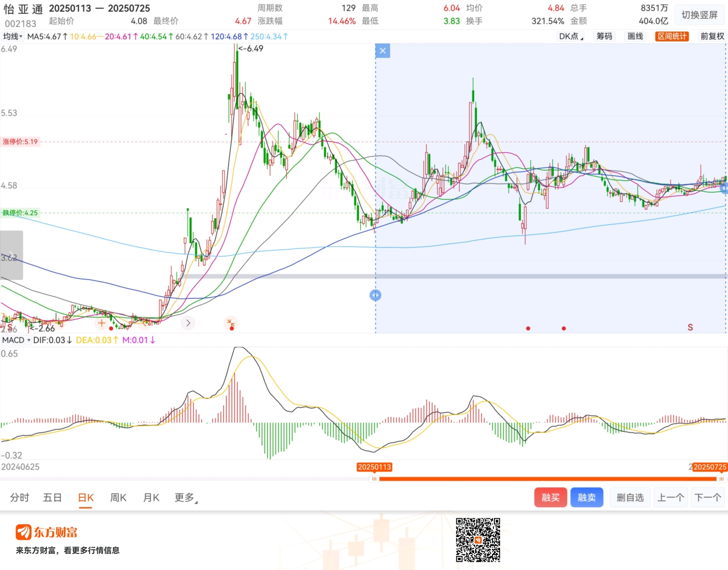Click the 20250113 start date slider handle

coord(375,479)
